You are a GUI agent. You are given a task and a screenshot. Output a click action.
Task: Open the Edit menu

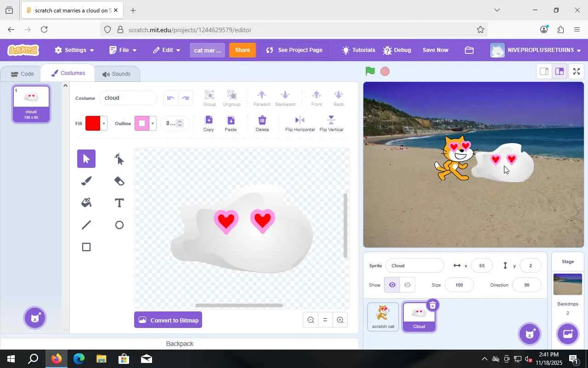(167, 50)
